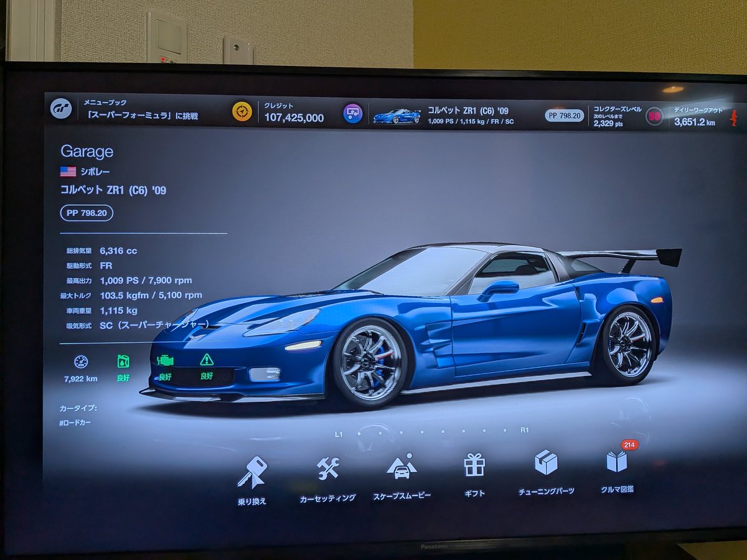Click the SC（スーパーチャージャー）text
The width and height of the screenshot is (747, 560).
[154, 325]
